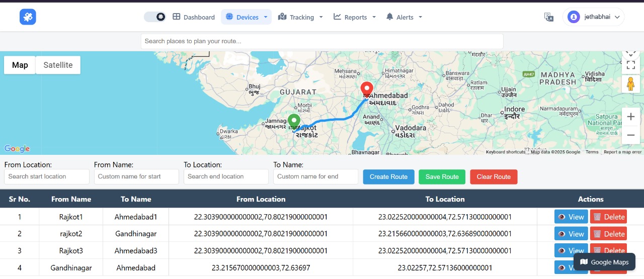The height and width of the screenshot is (279, 644).
Task: Expand the Devices dropdown menu
Action: (x=246, y=17)
